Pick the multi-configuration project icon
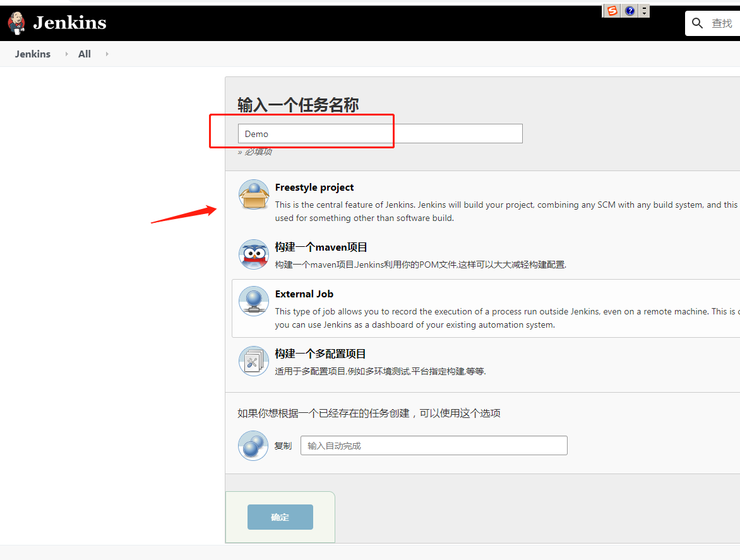 click(x=253, y=361)
